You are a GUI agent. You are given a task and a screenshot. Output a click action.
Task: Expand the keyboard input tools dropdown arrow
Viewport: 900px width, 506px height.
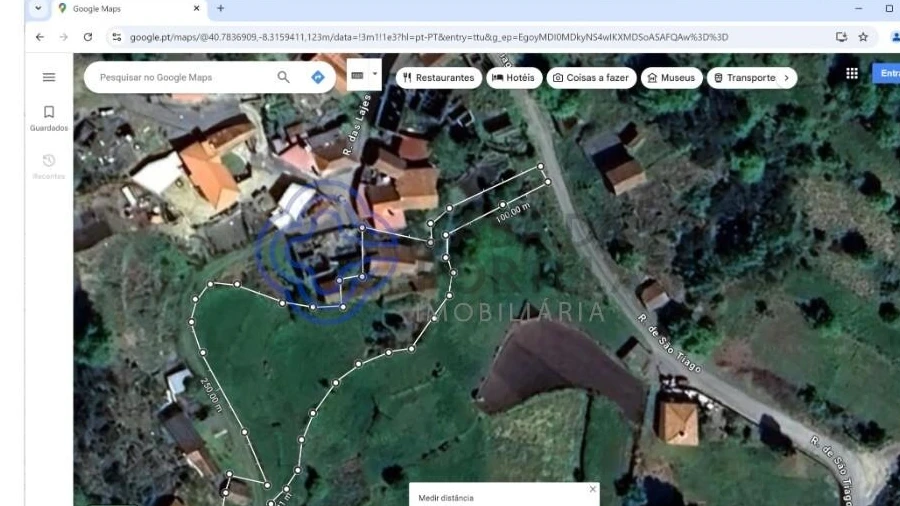click(x=375, y=74)
